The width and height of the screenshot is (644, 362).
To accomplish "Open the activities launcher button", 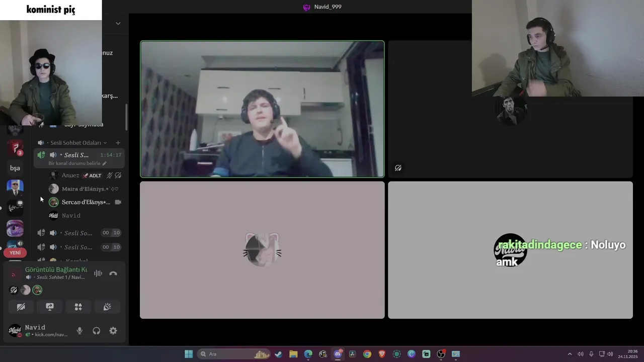I will [x=78, y=307].
